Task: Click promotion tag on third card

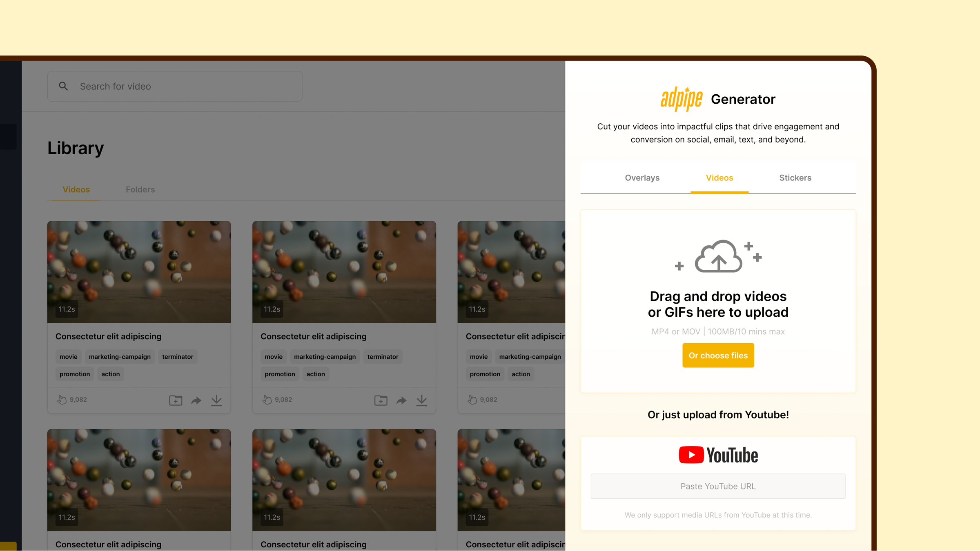Action: (485, 374)
